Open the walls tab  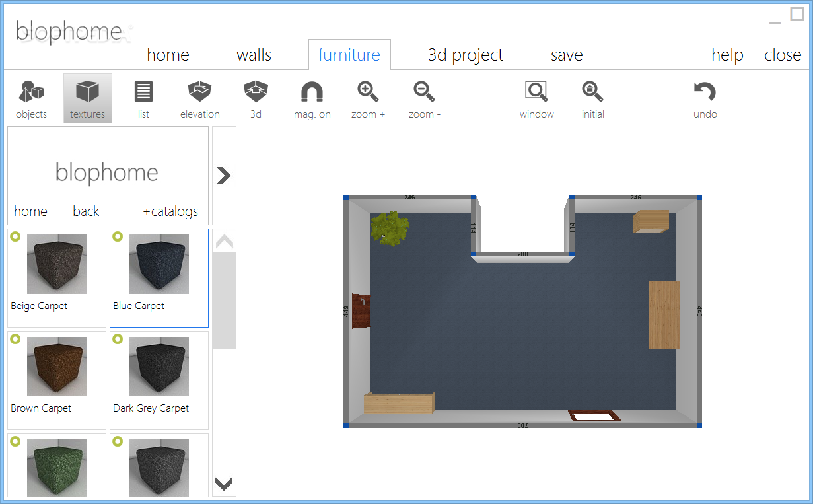tap(254, 55)
